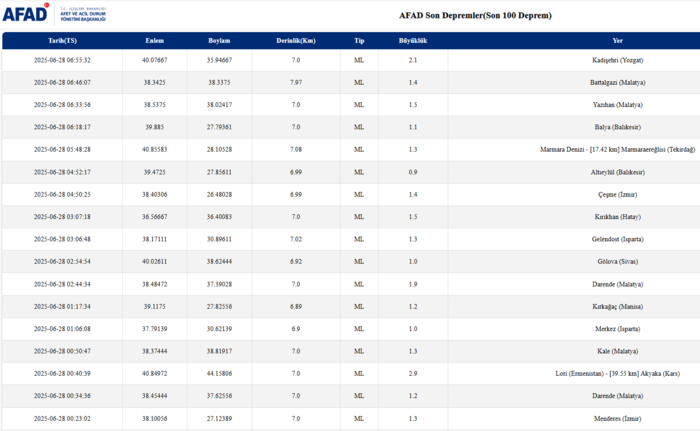Click latitude value 38.5375

pyautogui.click(x=154, y=105)
